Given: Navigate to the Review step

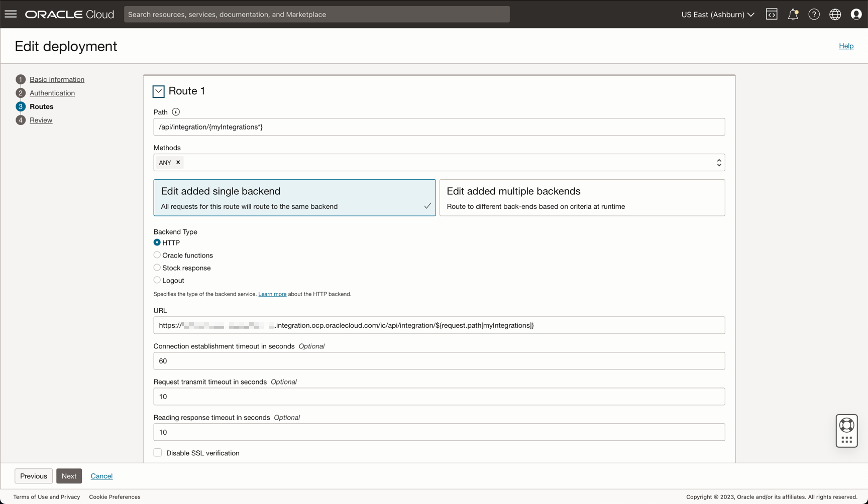Looking at the screenshot, I should 41,120.
